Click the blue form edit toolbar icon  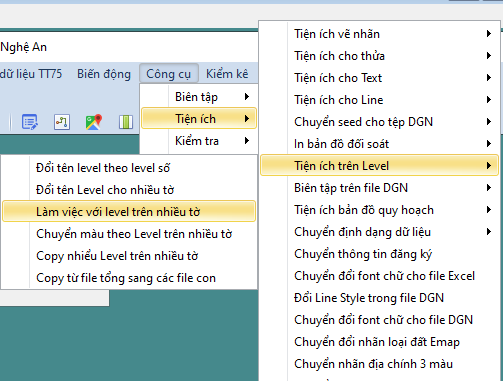pyautogui.click(x=30, y=122)
